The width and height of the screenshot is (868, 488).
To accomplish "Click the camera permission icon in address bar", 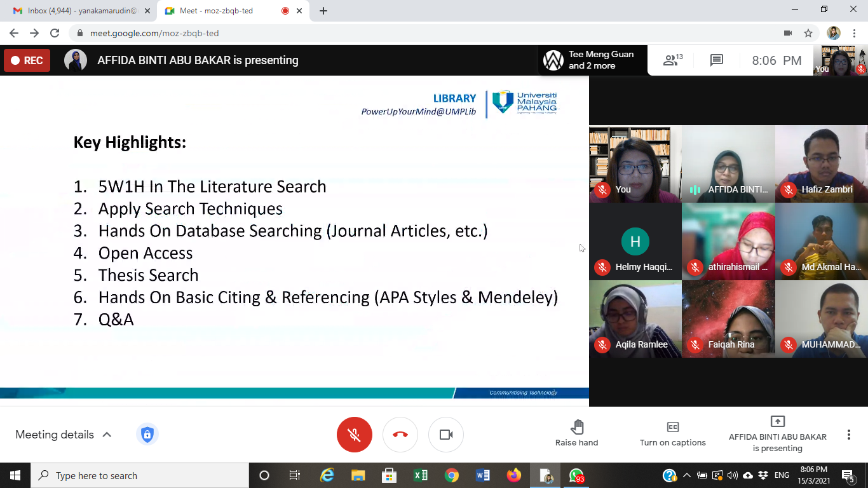I will click(788, 33).
